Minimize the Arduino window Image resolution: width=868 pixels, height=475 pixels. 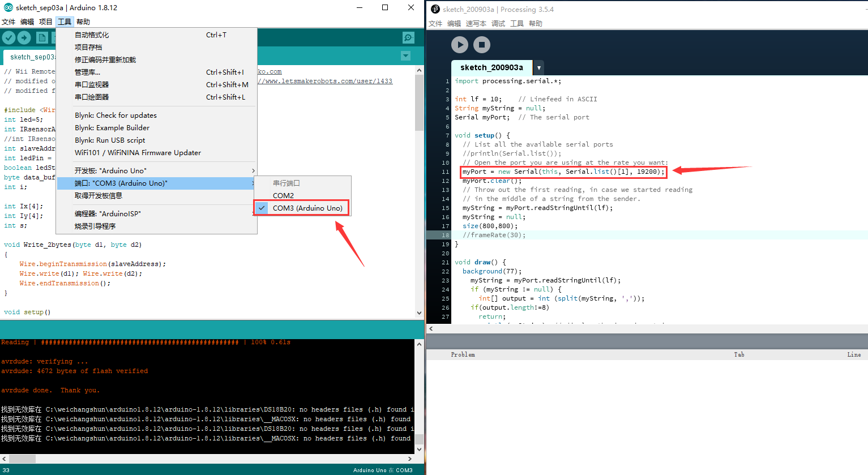coord(360,7)
